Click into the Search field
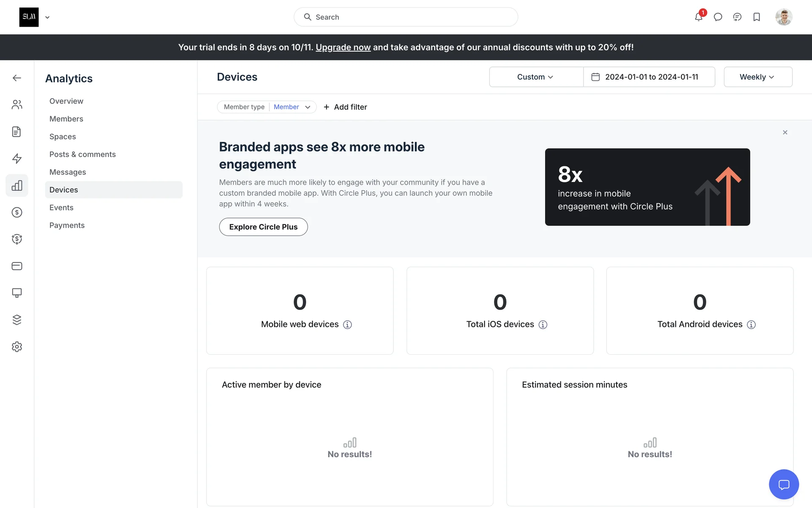812x508 pixels. (x=406, y=17)
